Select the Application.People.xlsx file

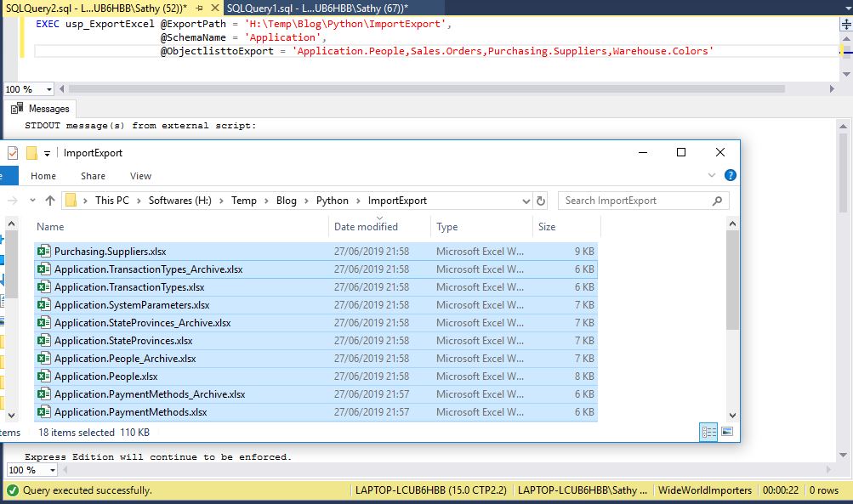105,377
